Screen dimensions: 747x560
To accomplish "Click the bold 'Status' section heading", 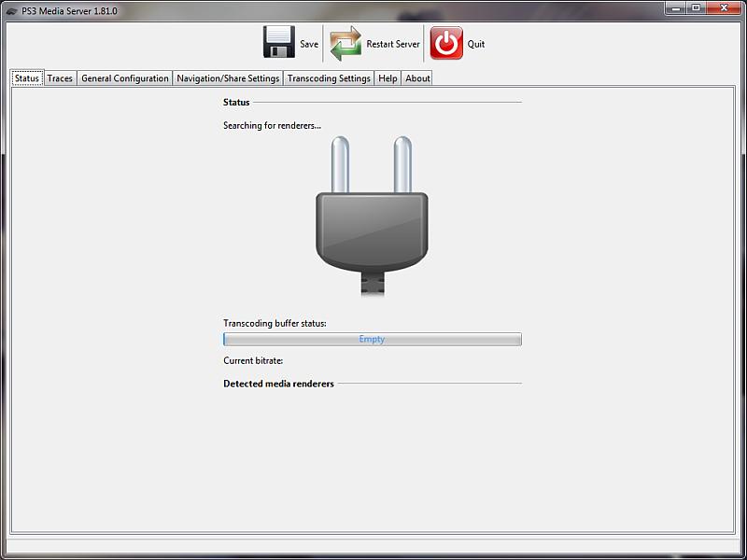I will coord(236,102).
